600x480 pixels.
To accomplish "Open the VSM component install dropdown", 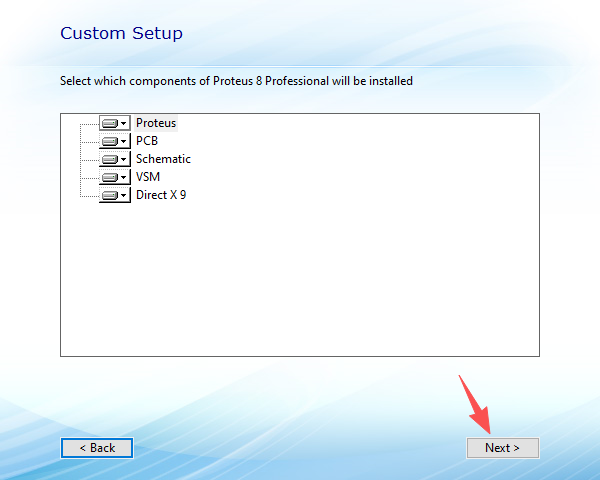I will point(115,177).
